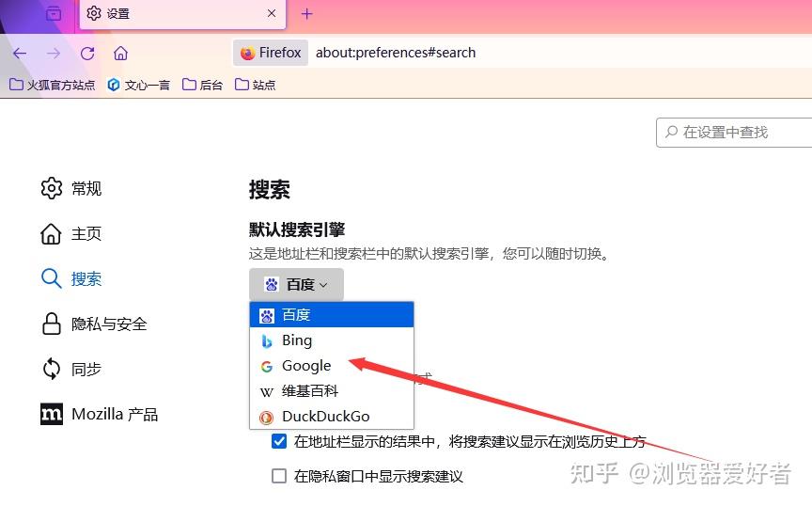Open the 站点 bookmark folder

pos(256,85)
